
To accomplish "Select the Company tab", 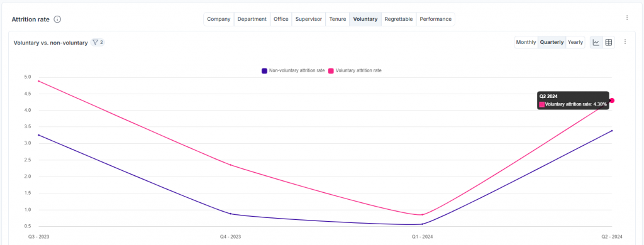I will pos(218,19).
